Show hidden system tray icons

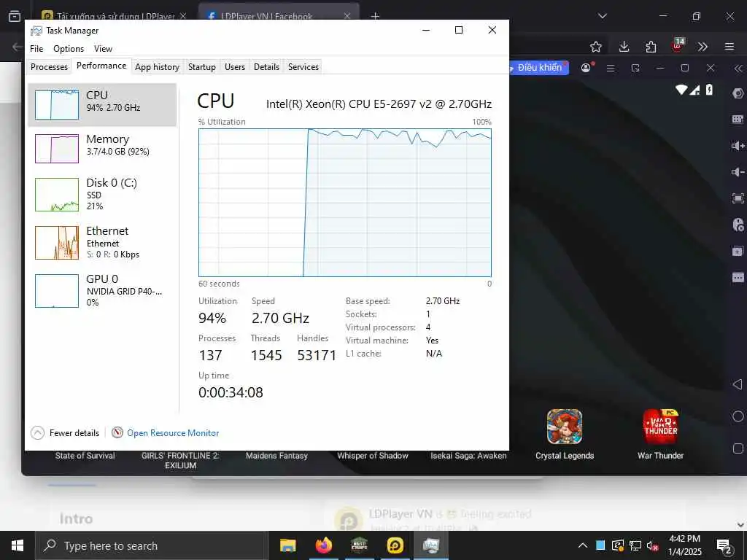pos(583,545)
